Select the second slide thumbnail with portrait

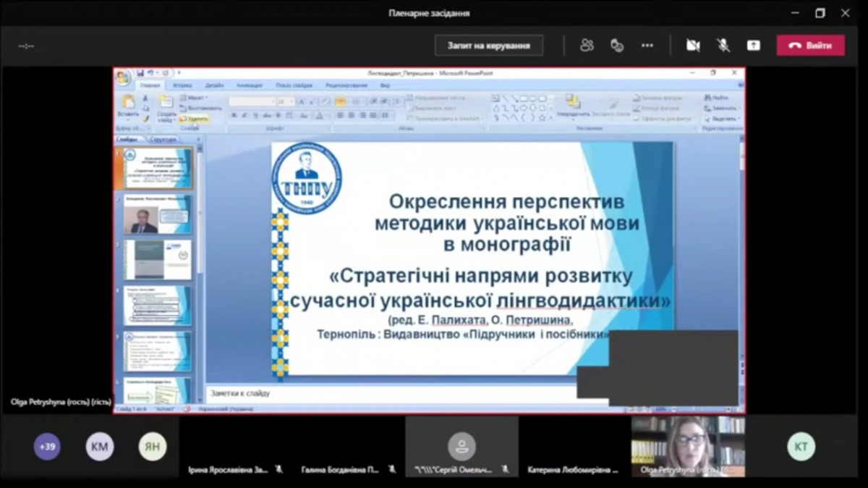(157, 215)
